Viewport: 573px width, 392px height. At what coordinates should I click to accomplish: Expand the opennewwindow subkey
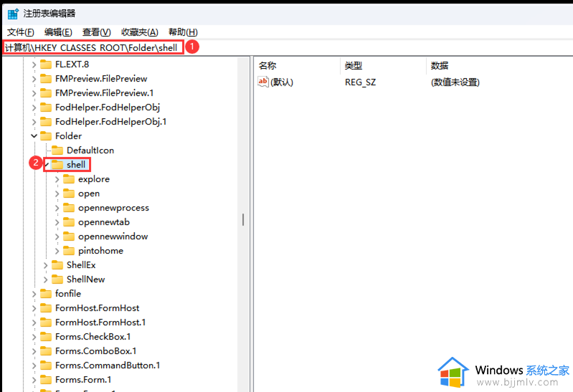pos(57,236)
